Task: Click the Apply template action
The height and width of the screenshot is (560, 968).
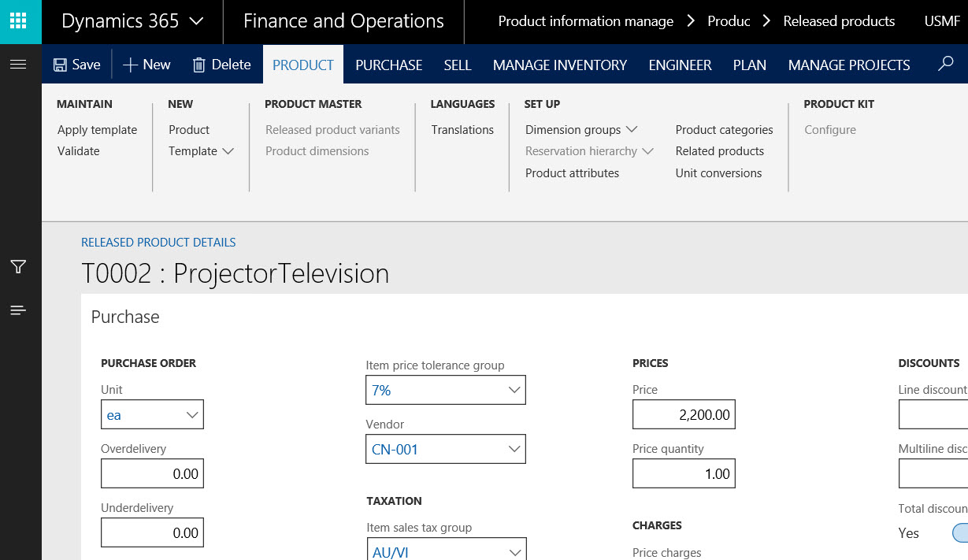Action: pos(97,130)
